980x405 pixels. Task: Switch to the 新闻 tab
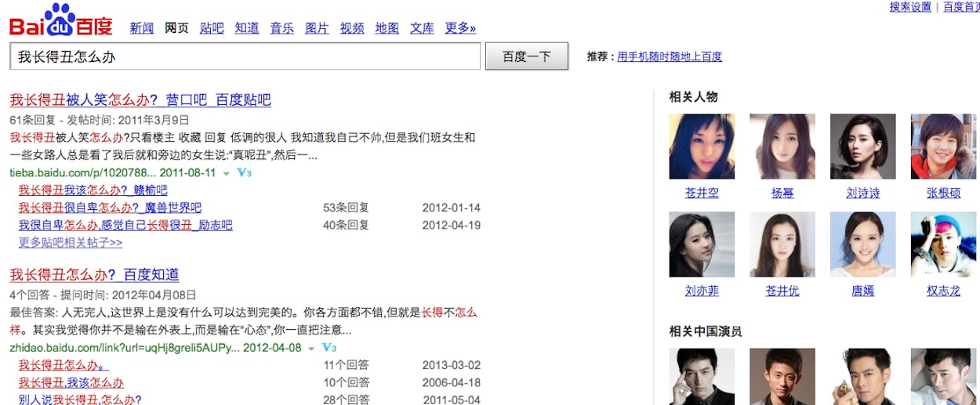click(142, 28)
